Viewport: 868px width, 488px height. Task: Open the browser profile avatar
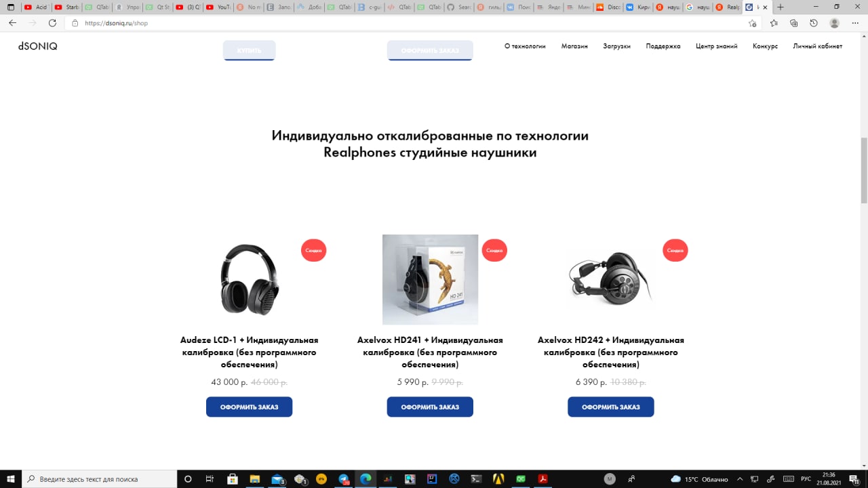(x=834, y=23)
